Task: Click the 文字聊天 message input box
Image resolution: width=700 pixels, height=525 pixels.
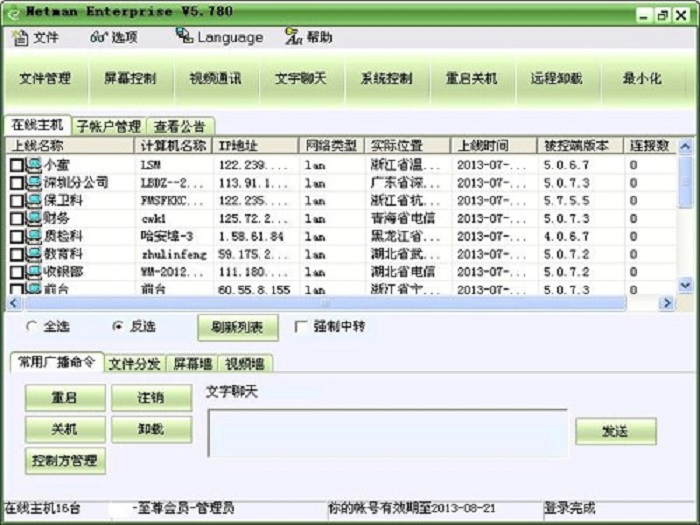Action: point(388,433)
